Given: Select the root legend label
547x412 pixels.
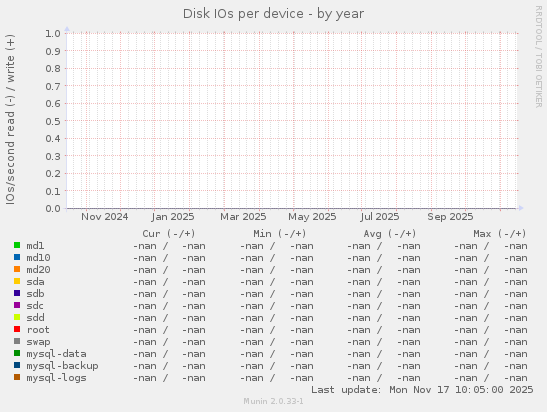Looking at the screenshot, I should (x=38, y=330).
